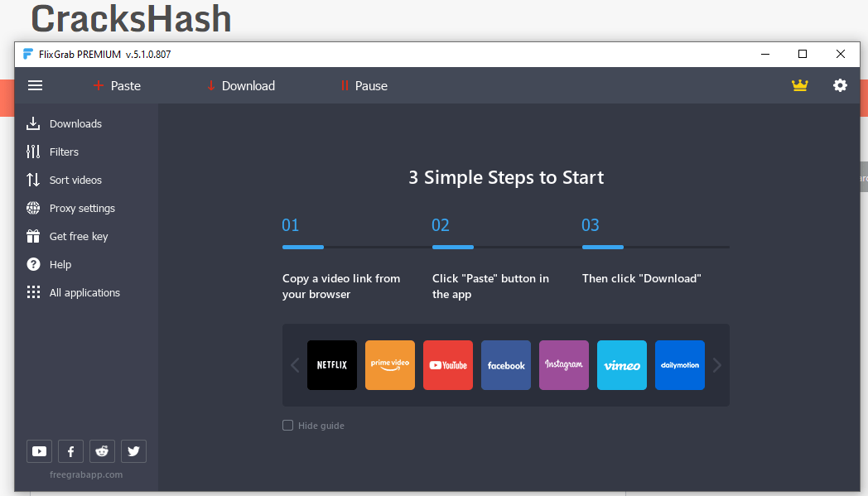Click the Help question mark icon

coord(33,265)
